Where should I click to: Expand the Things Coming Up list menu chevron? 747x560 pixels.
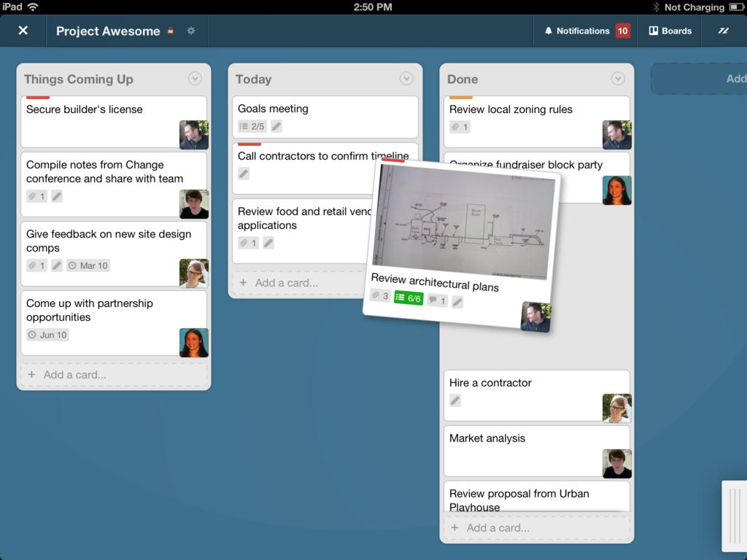194,79
